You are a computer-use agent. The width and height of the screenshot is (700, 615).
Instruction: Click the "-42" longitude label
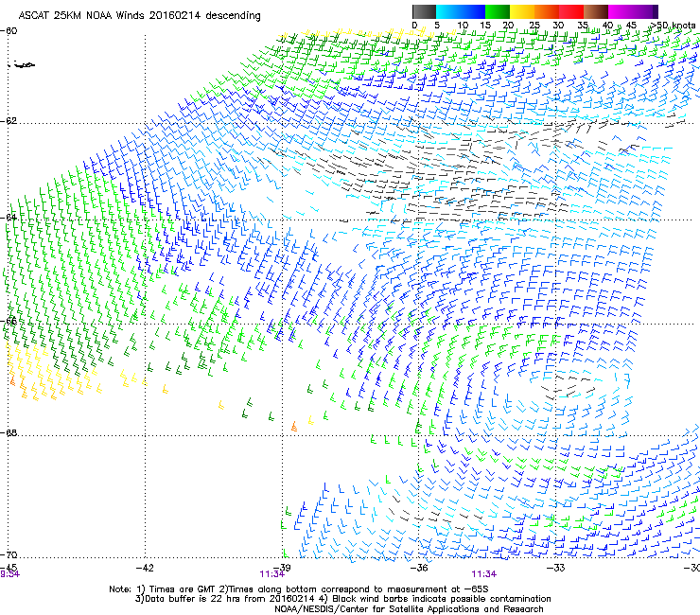tap(145, 568)
